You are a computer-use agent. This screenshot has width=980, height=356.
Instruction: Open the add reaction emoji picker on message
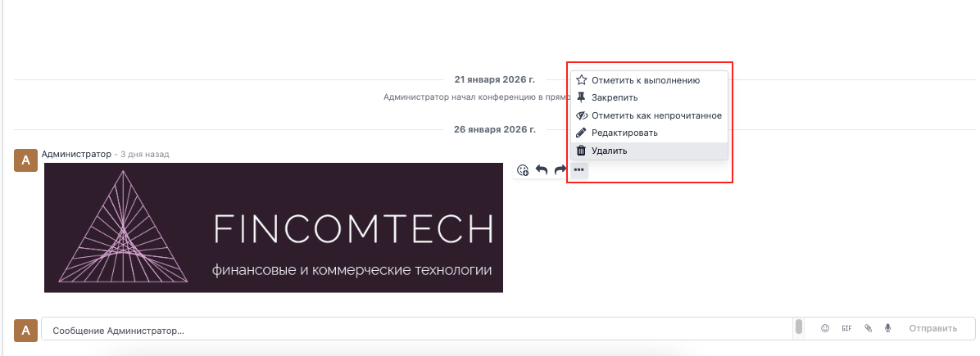click(523, 170)
